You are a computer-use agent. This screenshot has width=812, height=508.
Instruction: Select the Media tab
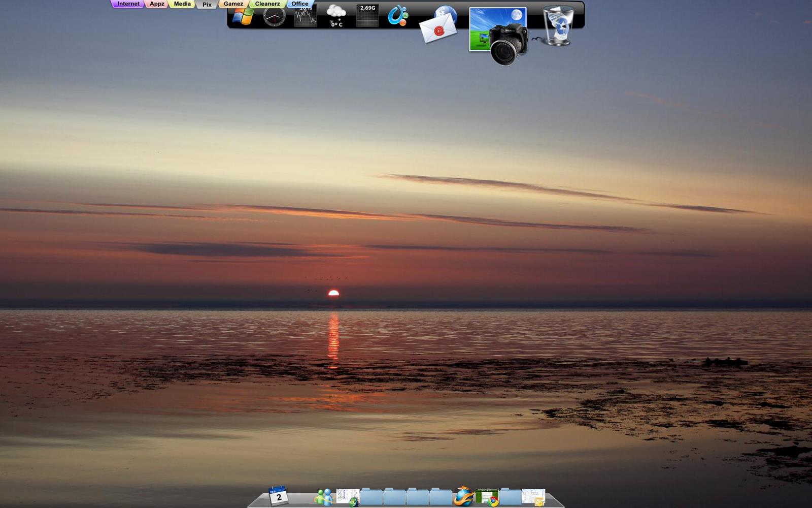point(182,4)
